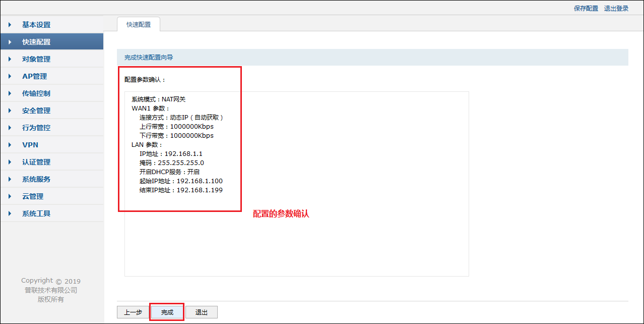Click the 系统服务 arrow icon
The height and width of the screenshot is (324, 644).
coord(10,179)
